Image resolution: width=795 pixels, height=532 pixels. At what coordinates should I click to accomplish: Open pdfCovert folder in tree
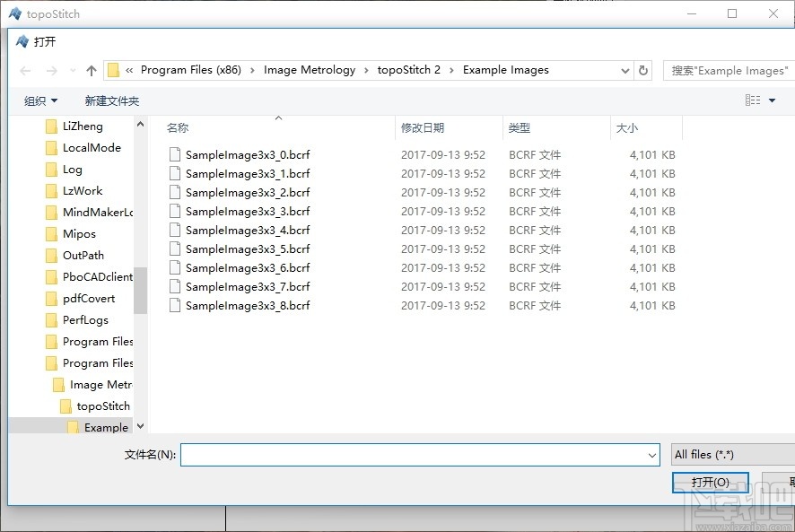pos(89,298)
